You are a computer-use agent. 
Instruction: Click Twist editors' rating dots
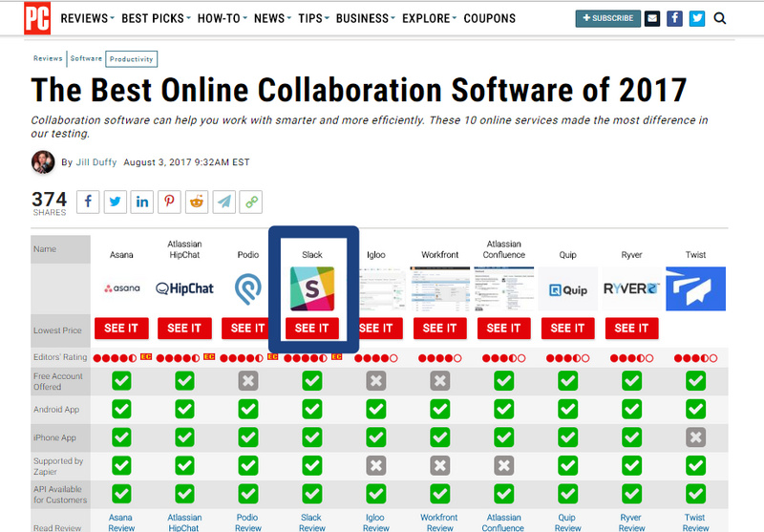click(696, 358)
